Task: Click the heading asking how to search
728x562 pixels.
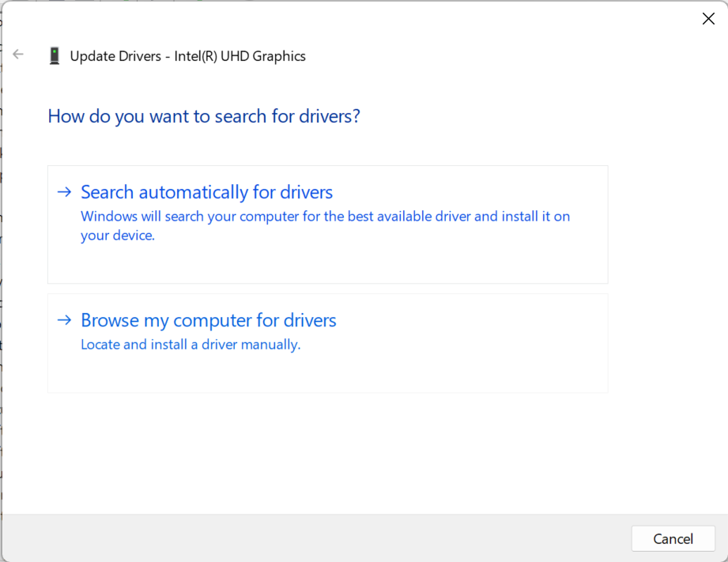Action: tap(203, 116)
